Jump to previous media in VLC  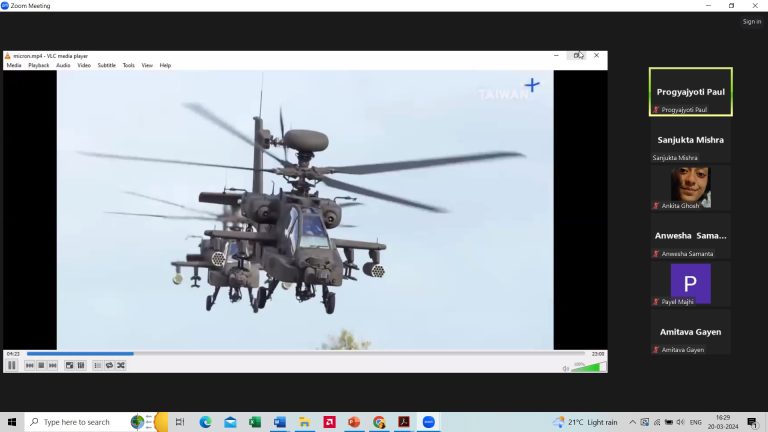(30, 365)
